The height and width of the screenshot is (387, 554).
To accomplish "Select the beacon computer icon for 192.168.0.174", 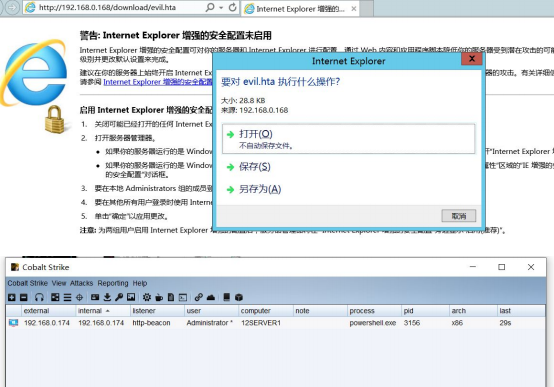I will tap(13, 323).
